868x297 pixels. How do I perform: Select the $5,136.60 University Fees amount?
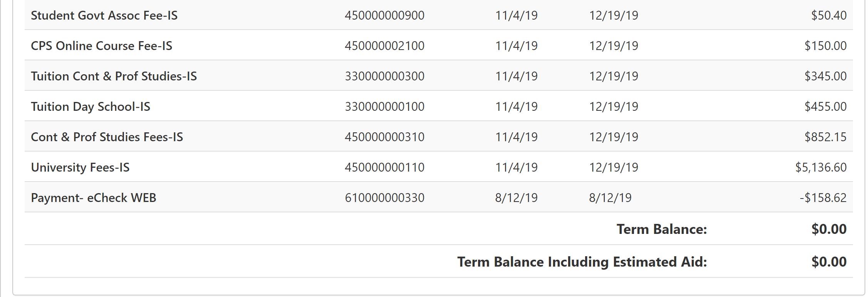coord(821,167)
